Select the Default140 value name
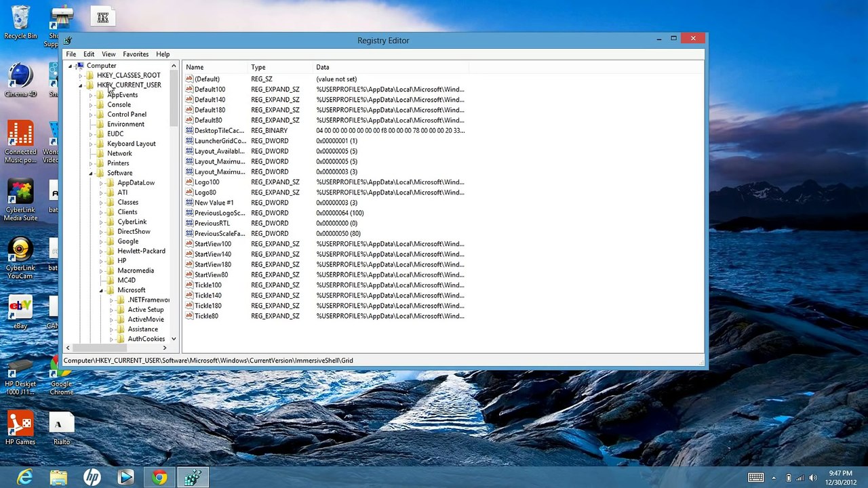This screenshot has height=488, width=868. click(x=210, y=100)
